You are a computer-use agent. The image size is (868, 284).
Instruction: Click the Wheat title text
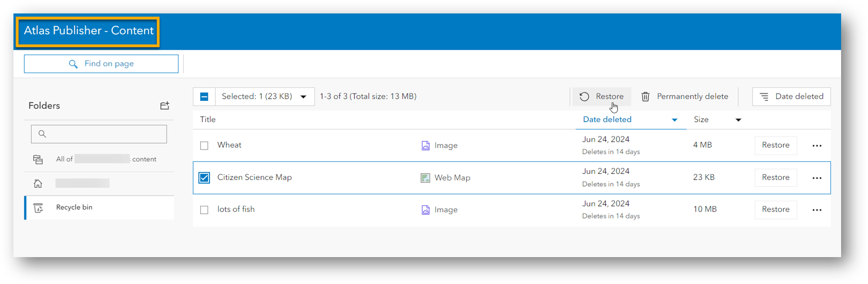[x=229, y=145]
